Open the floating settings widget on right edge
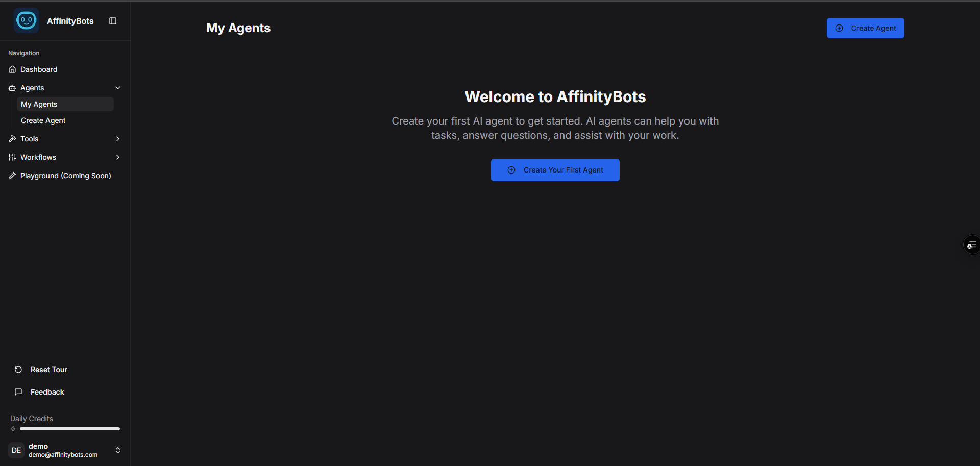The width and height of the screenshot is (980, 466). 971,245
